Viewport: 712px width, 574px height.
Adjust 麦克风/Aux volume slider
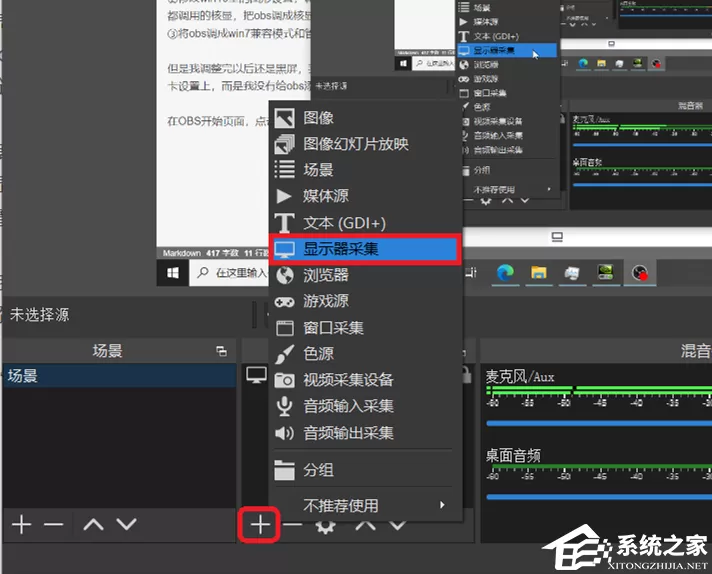click(x=598, y=423)
